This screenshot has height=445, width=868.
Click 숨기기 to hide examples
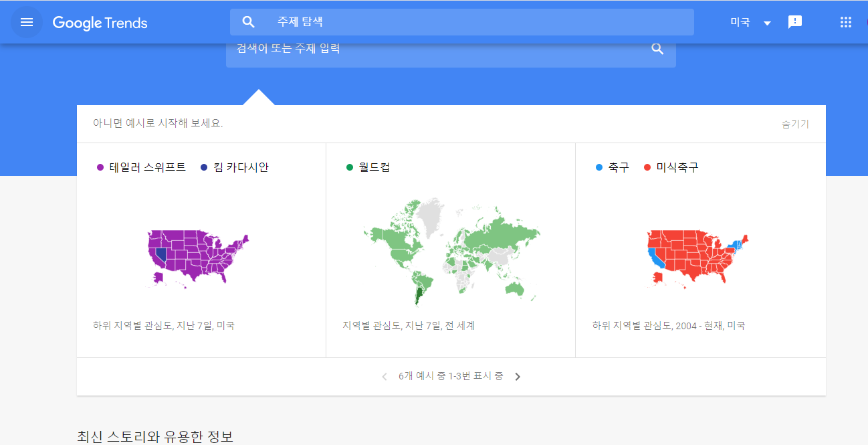795,124
